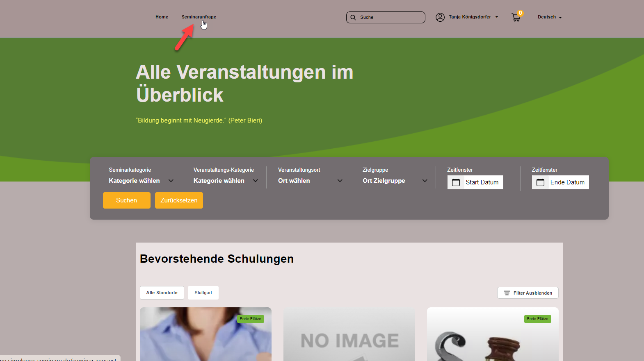Expand the Veranstaltungs-Kategorie dropdown
644x361 pixels.
click(x=226, y=181)
